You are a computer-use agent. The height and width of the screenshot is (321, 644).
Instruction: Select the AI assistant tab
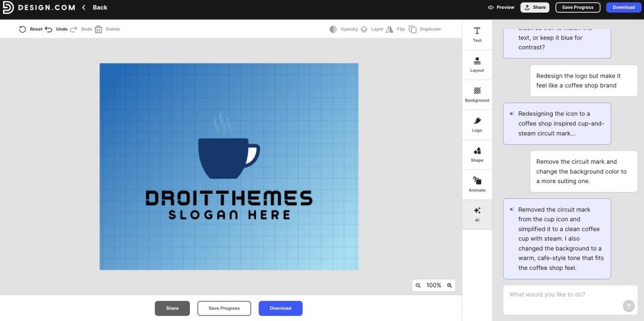point(477,215)
